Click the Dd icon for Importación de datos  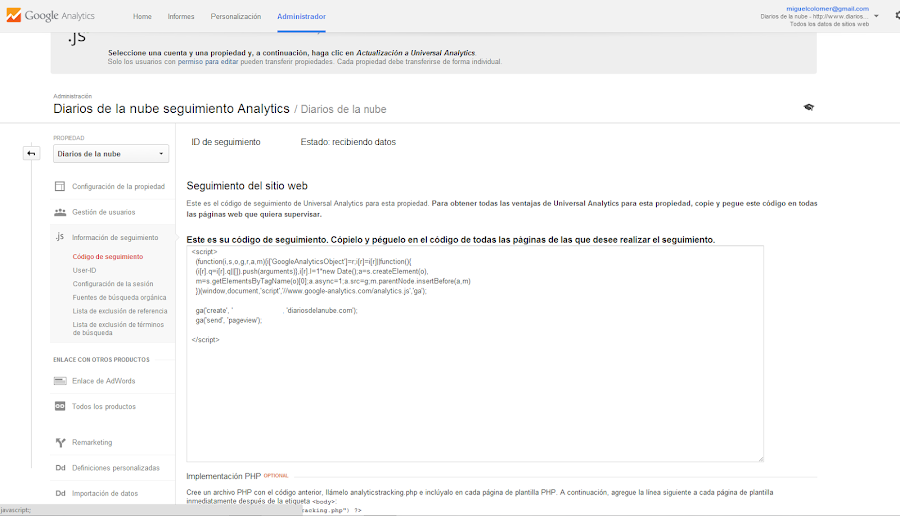click(60, 493)
